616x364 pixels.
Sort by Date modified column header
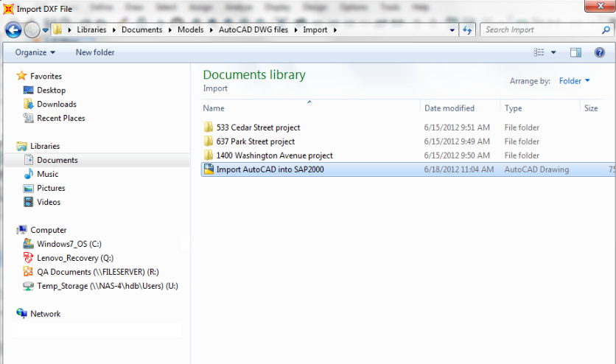click(x=449, y=108)
